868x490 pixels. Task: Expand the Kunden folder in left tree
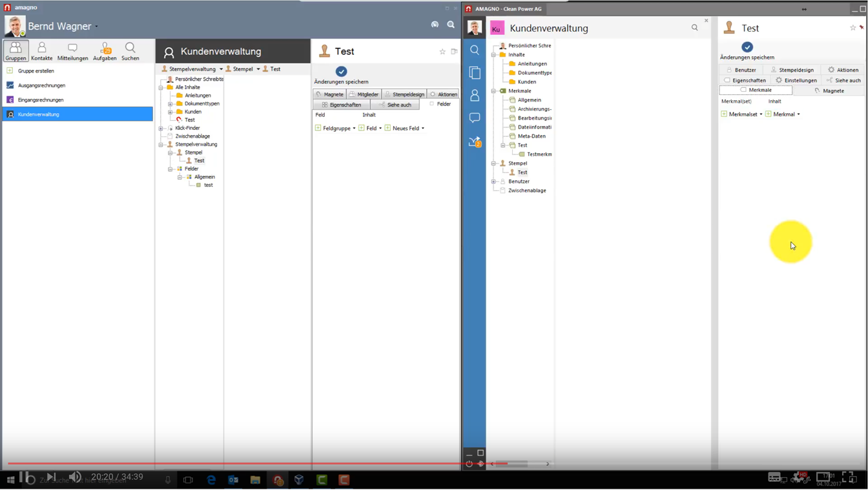(170, 112)
